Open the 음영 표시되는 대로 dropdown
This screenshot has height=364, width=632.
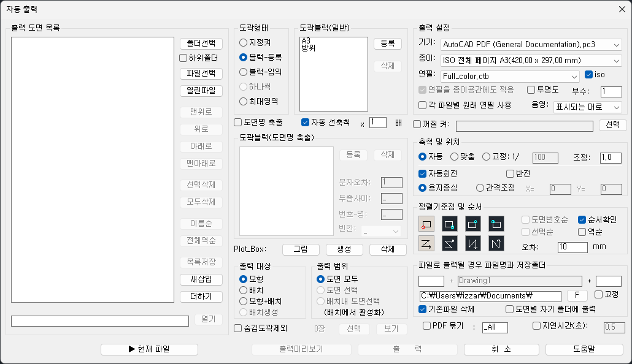(588, 107)
